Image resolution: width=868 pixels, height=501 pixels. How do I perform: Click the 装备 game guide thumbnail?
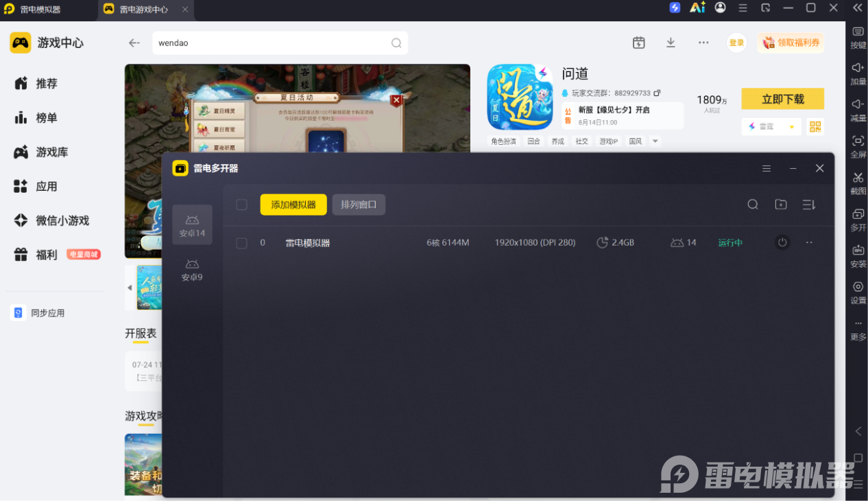click(x=144, y=465)
